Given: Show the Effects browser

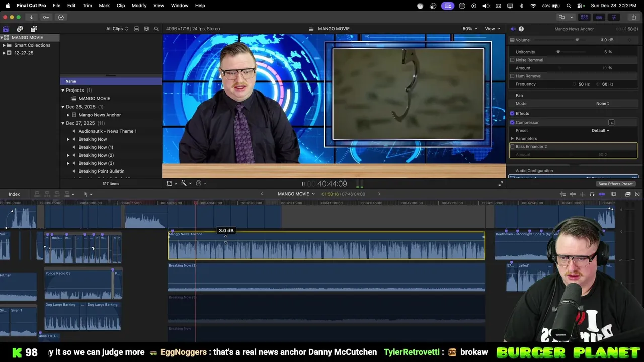Looking at the screenshot, I should pyautogui.click(x=628, y=194).
